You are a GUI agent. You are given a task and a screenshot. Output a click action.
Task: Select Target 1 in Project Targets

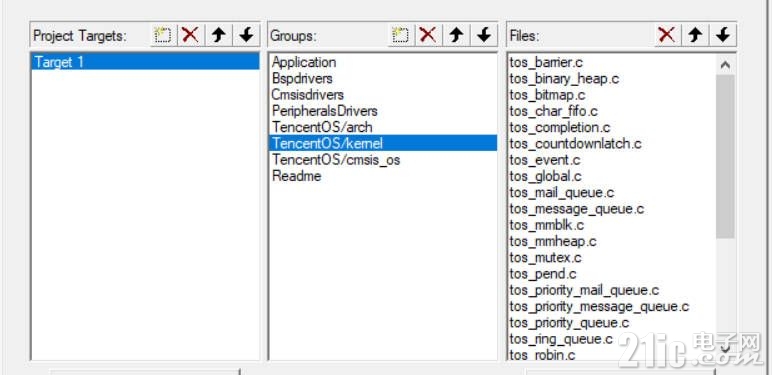pyautogui.click(x=145, y=62)
